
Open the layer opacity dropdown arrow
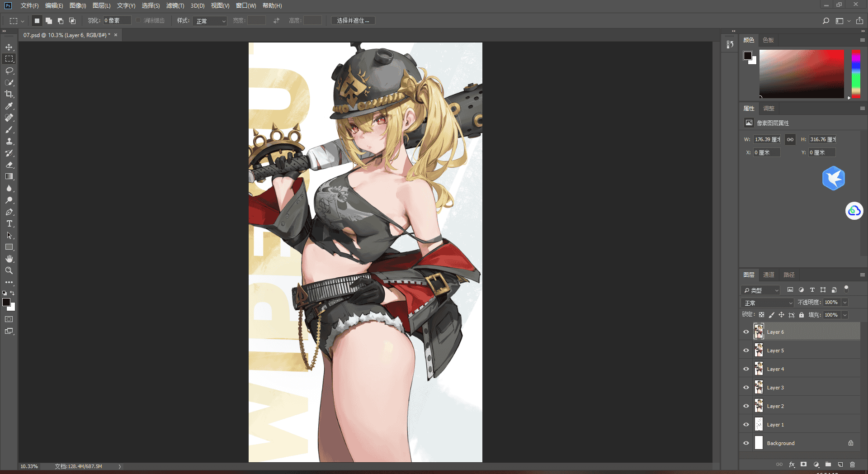845,302
